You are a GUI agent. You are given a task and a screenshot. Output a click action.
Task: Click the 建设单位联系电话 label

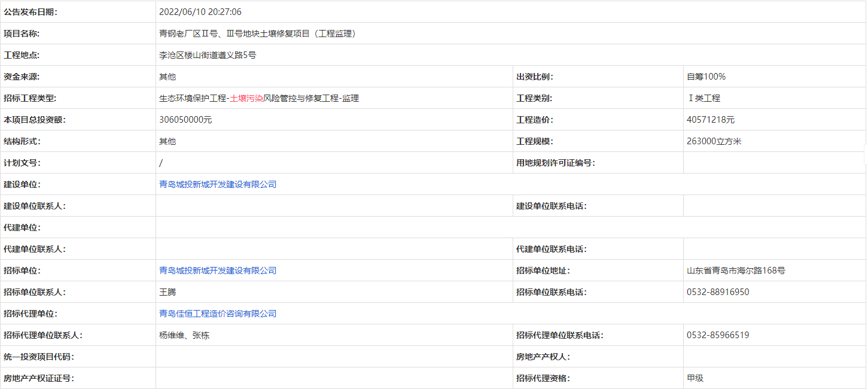pos(552,206)
